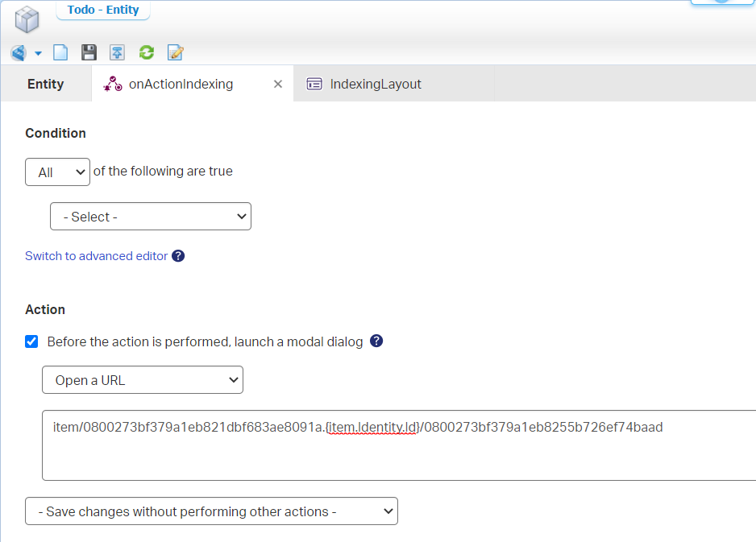756x542 pixels.
Task: Uncheck the launch a modal dialog checkbox
Action: 32,341
